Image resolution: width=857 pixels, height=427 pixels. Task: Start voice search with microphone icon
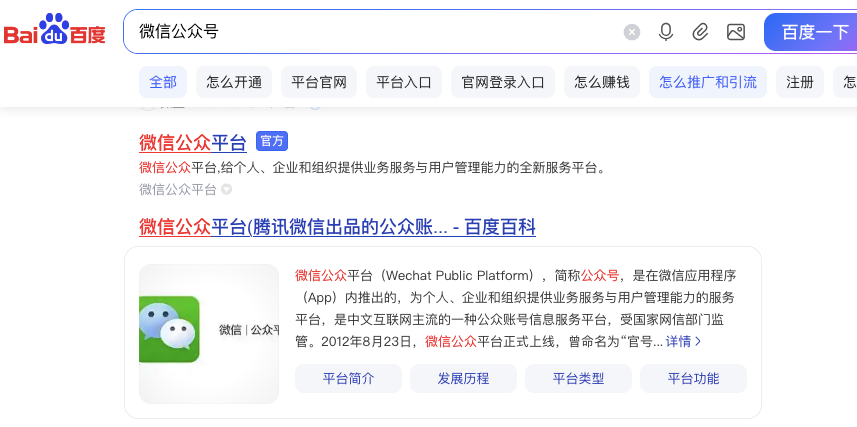pyautogui.click(x=665, y=32)
